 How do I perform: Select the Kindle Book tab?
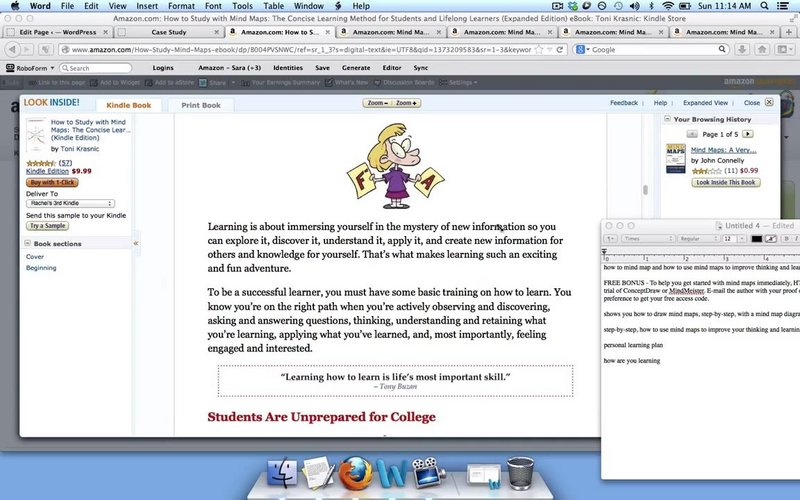[x=129, y=105]
